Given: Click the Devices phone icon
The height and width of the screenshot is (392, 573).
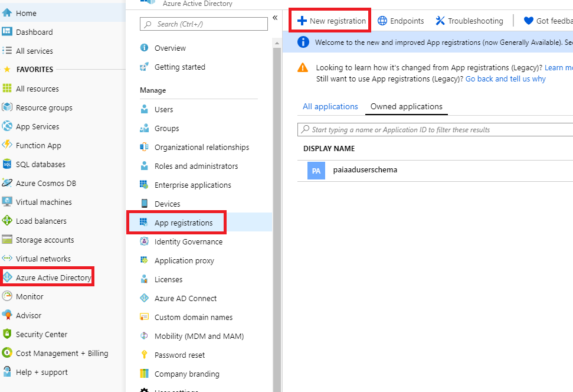Looking at the screenshot, I should (x=145, y=203).
